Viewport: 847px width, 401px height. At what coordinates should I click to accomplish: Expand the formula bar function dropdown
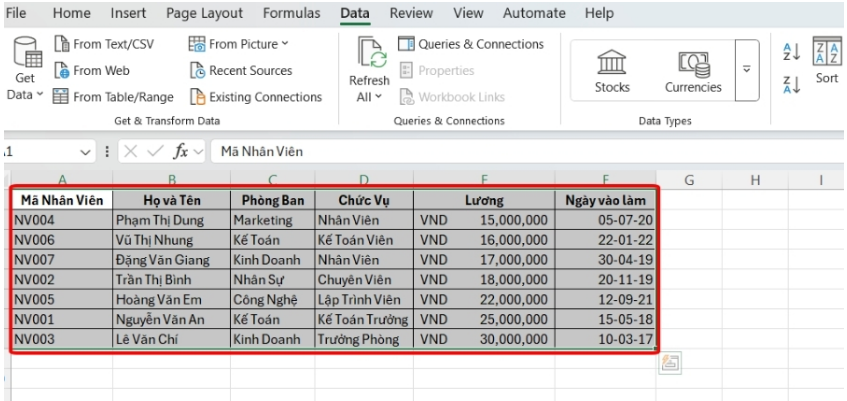click(198, 152)
